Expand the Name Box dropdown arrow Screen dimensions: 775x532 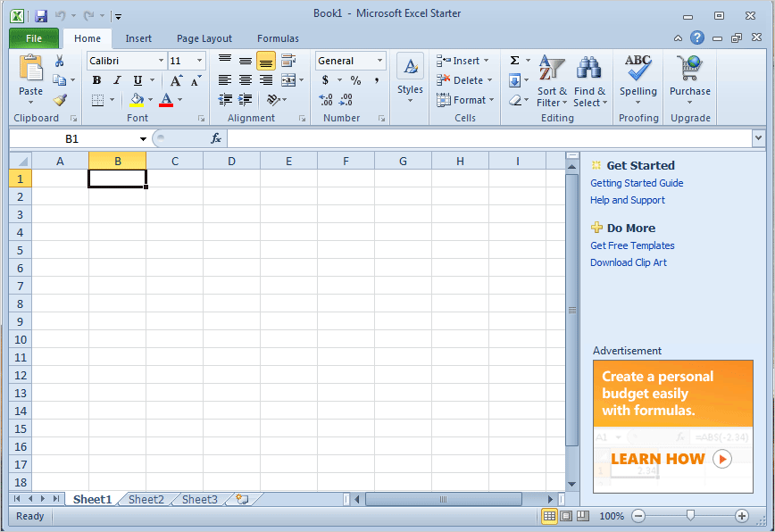click(x=143, y=139)
